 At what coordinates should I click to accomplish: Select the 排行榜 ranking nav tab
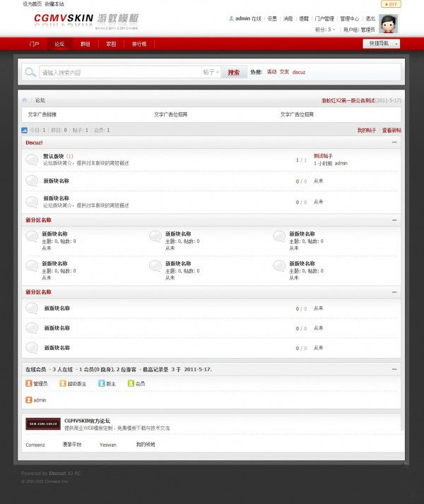tap(139, 44)
